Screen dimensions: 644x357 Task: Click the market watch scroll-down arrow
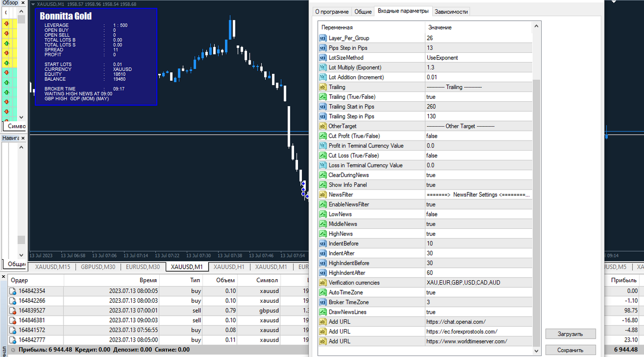(21, 117)
